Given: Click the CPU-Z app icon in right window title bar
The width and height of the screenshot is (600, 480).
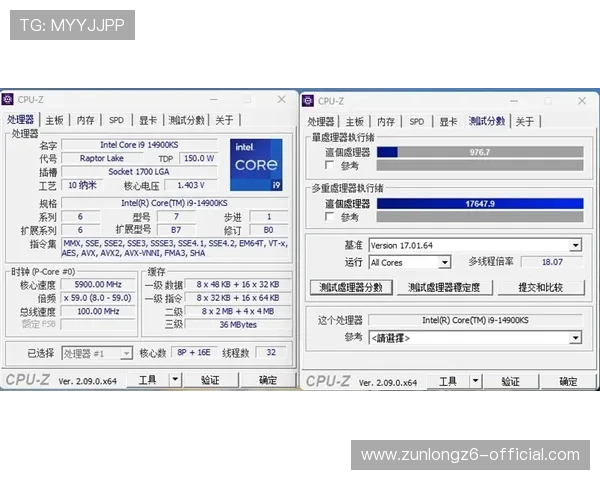Looking at the screenshot, I should 308,101.
